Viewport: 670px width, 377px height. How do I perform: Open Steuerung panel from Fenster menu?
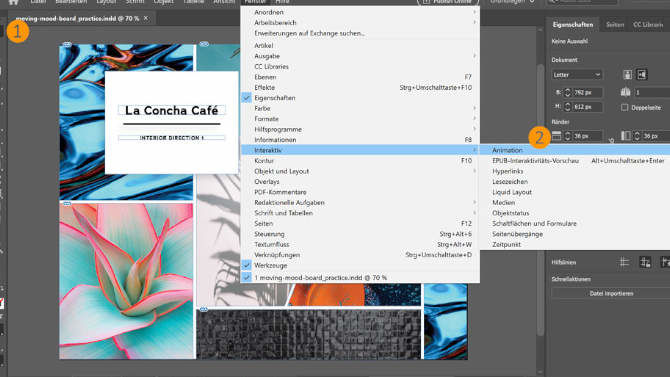(360, 234)
